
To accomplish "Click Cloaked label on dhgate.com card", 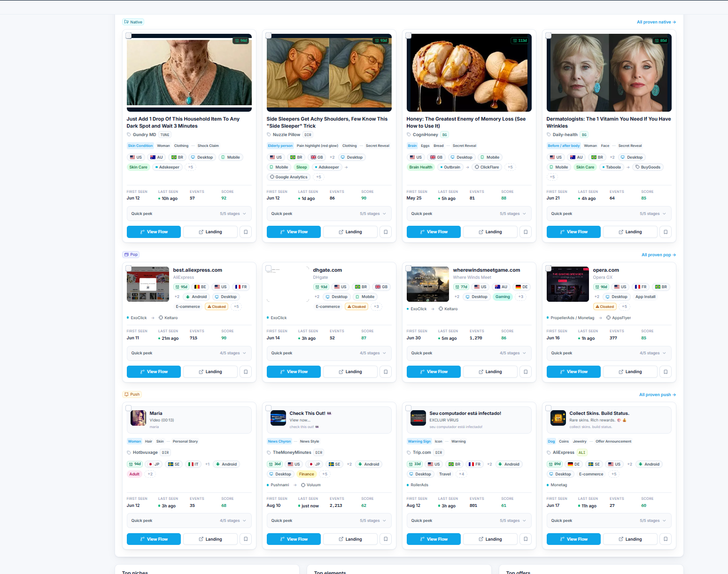I will pos(356,306).
